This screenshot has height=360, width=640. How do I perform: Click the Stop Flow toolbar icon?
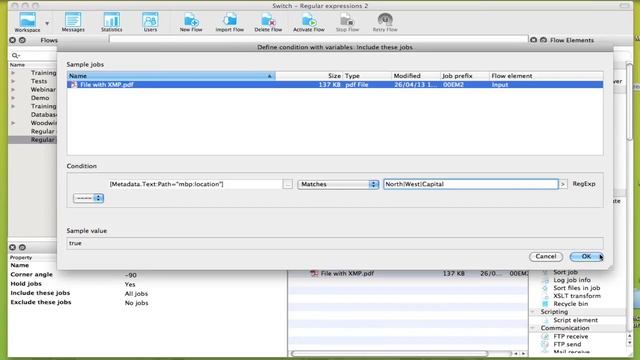347,22
